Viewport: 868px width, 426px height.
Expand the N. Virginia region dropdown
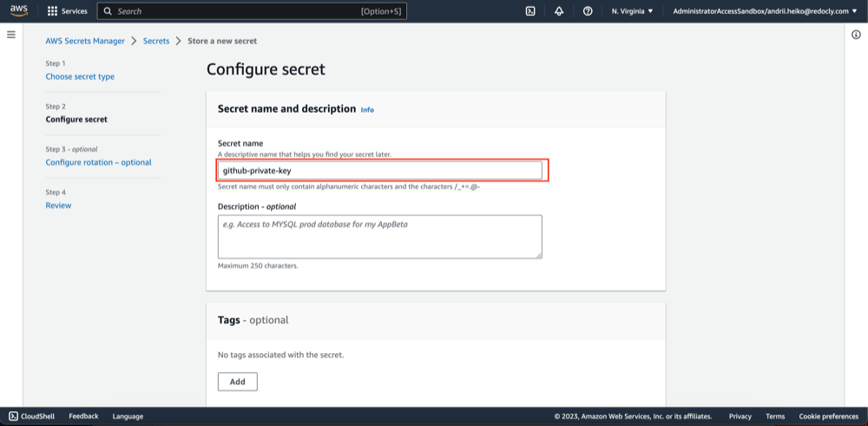pos(632,11)
